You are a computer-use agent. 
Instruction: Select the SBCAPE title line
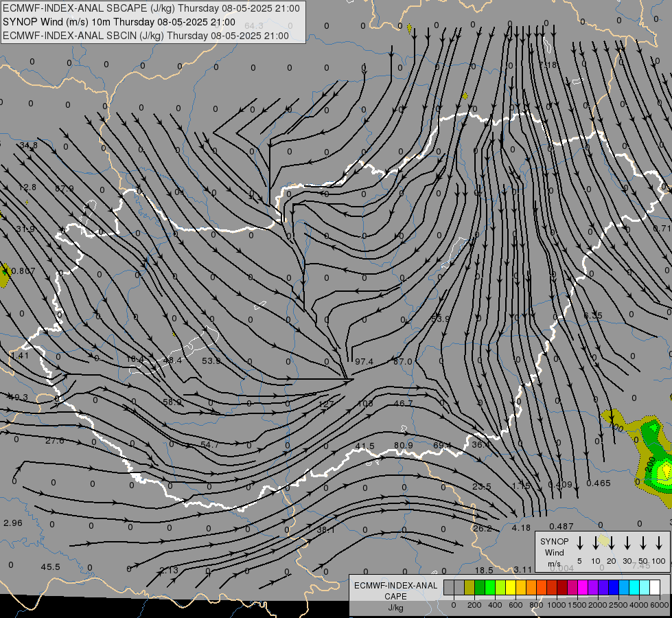151,8
